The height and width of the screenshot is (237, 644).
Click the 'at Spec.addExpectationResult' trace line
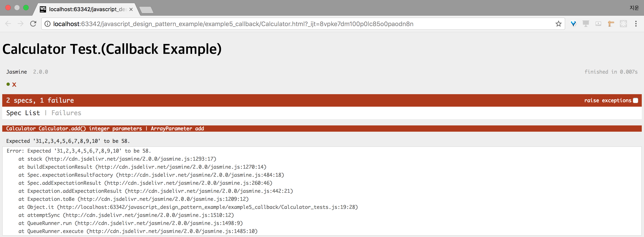145,183
